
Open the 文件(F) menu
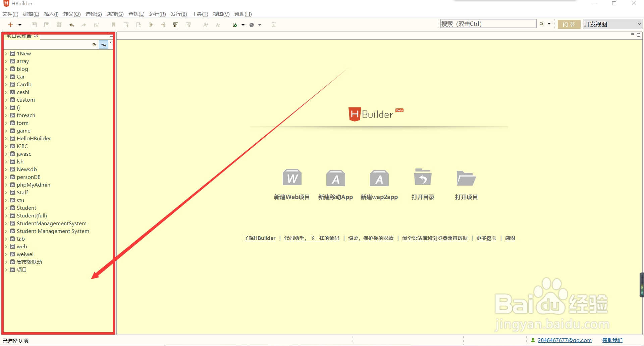pos(10,14)
